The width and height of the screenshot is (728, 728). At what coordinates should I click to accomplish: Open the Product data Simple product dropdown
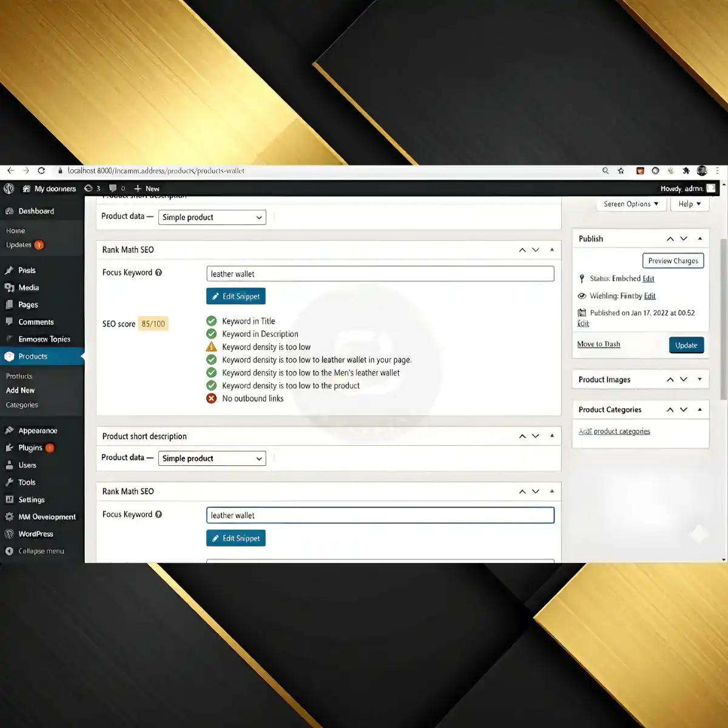coord(212,217)
